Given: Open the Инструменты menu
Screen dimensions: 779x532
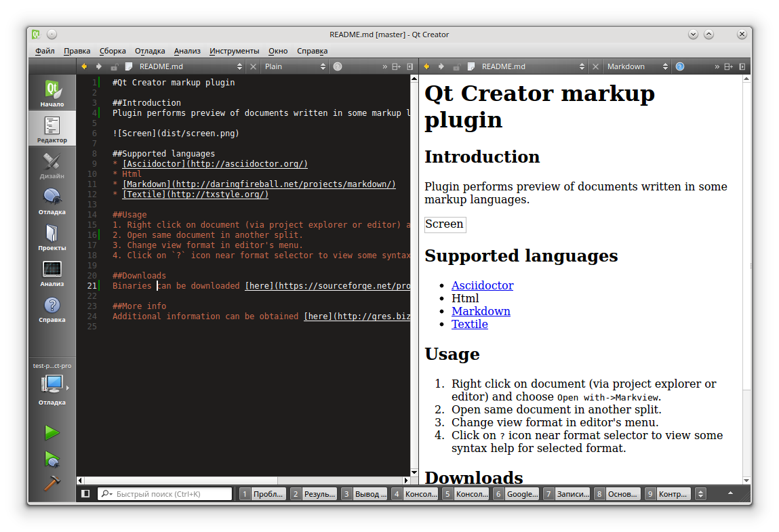Looking at the screenshot, I should [x=235, y=51].
